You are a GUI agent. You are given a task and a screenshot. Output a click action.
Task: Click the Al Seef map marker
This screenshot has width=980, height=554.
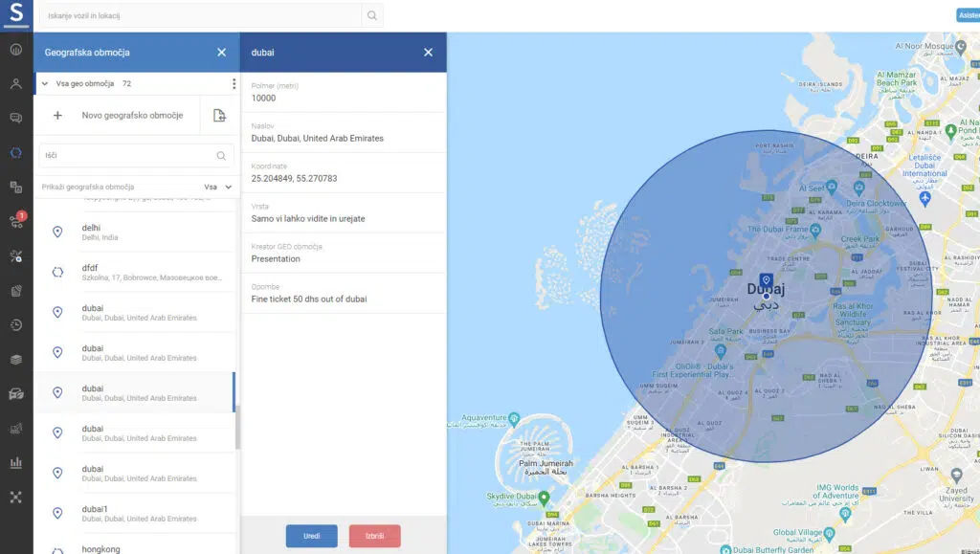pyautogui.click(x=832, y=187)
